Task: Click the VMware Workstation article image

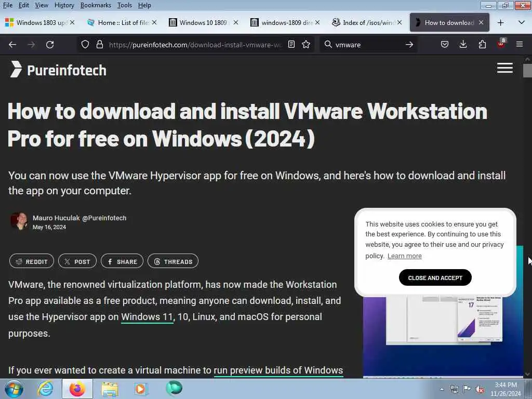Action: pos(443,336)
